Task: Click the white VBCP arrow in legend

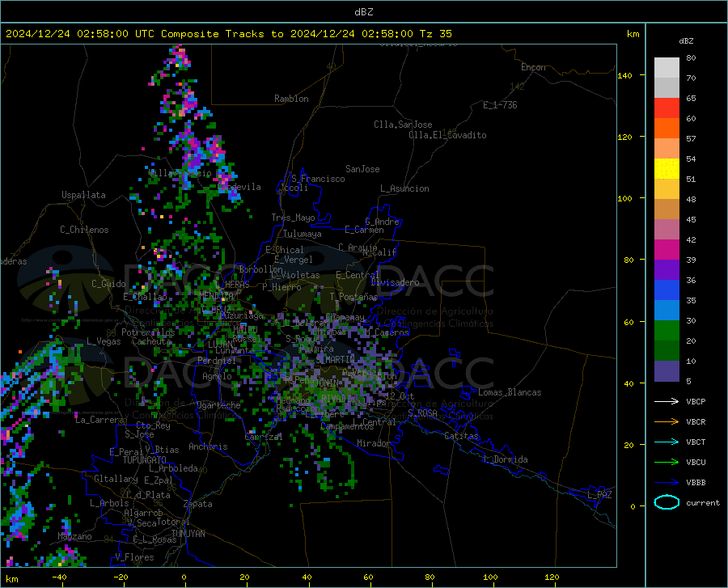Action: click(x=667, y=401)
